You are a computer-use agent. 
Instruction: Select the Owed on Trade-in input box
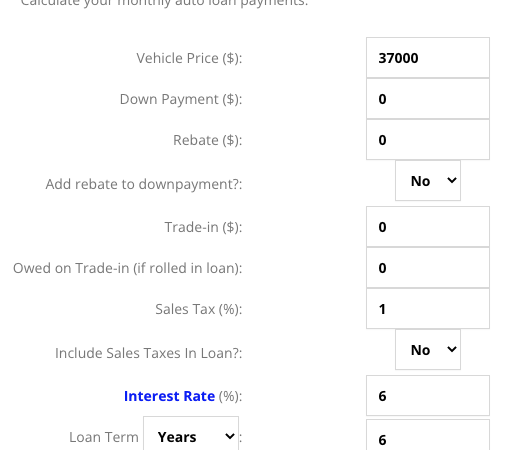click(x=428, y=268)
